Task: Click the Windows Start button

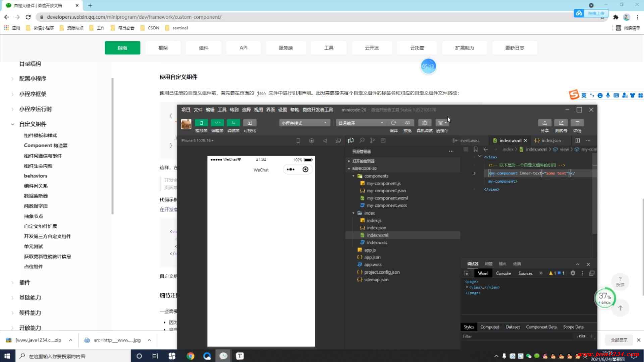Action: tap(7, 356)
